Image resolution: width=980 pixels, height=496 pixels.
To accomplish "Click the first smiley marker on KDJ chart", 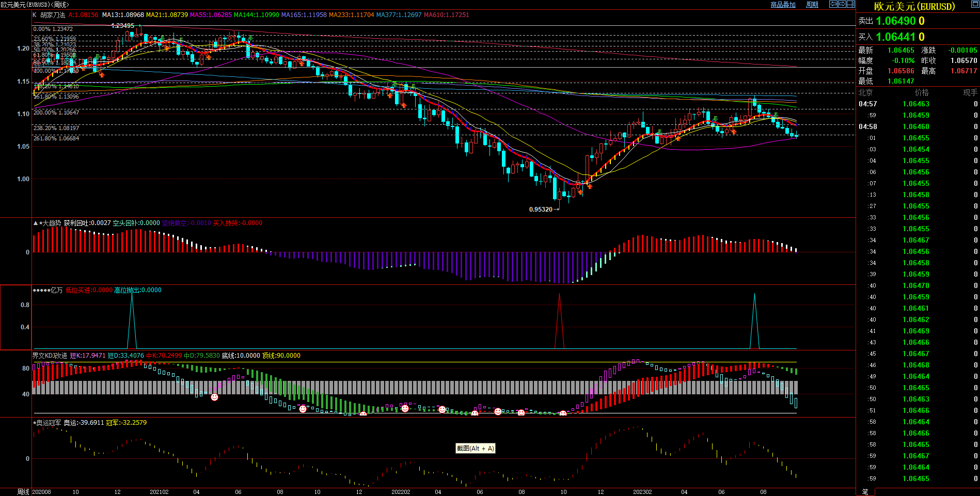I will (214, 397).
